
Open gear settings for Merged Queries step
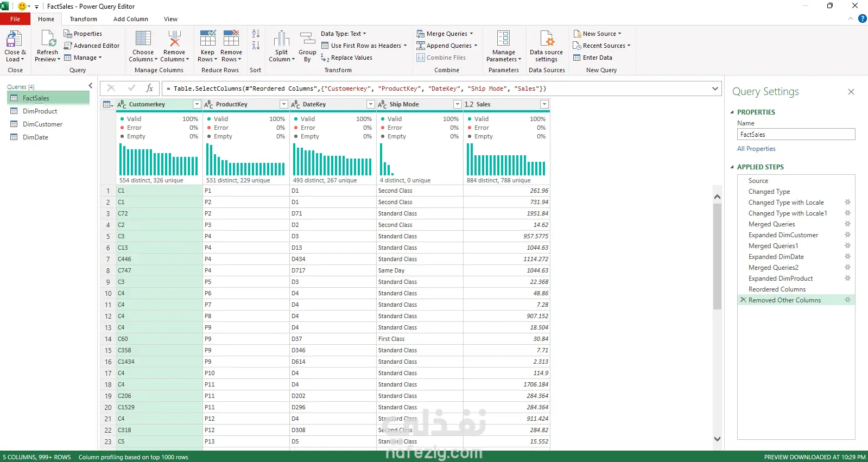coord(847,224)
